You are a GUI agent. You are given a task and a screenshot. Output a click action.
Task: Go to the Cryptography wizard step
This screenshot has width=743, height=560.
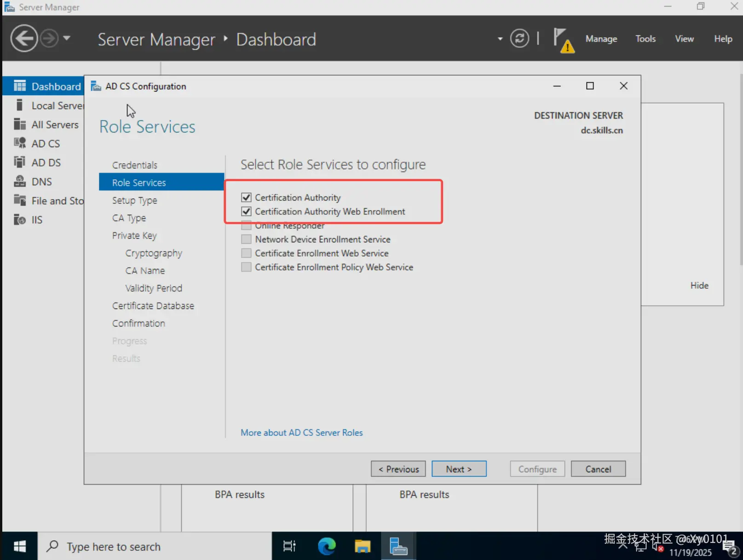point(154,253)
